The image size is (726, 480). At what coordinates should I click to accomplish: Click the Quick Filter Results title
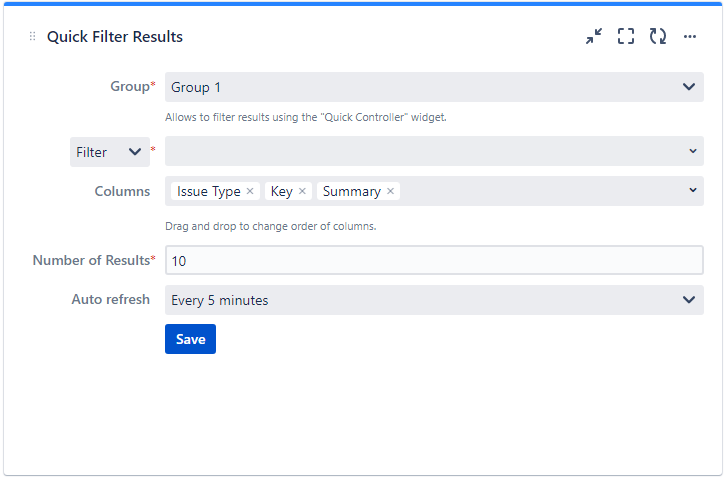(115, 37)
